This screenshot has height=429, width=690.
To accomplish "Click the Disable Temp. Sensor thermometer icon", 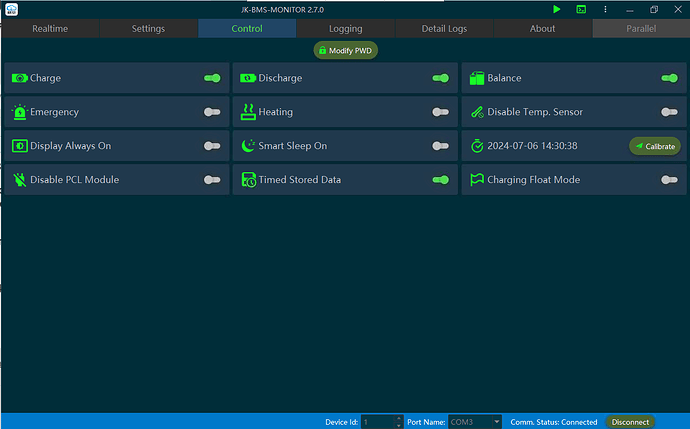I will coord(477,112).
